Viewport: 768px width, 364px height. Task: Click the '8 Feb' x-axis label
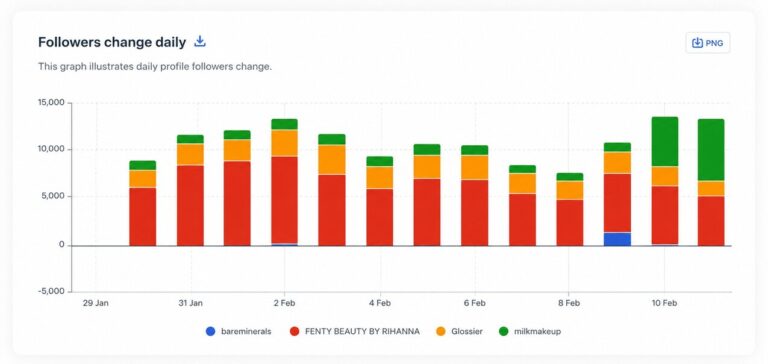coord(569,303)
